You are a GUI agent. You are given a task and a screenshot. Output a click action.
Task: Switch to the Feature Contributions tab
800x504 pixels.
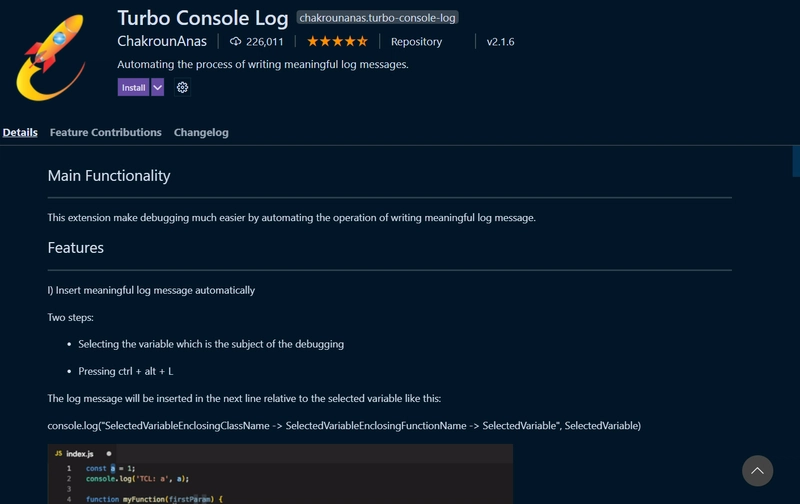[106, 132]
